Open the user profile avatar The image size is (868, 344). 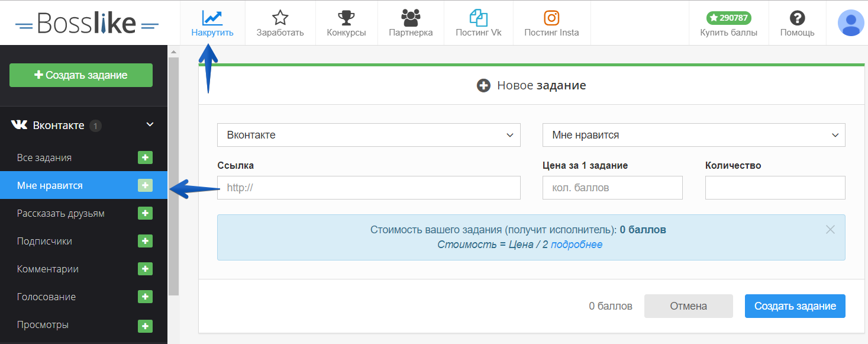pos(851,23)
